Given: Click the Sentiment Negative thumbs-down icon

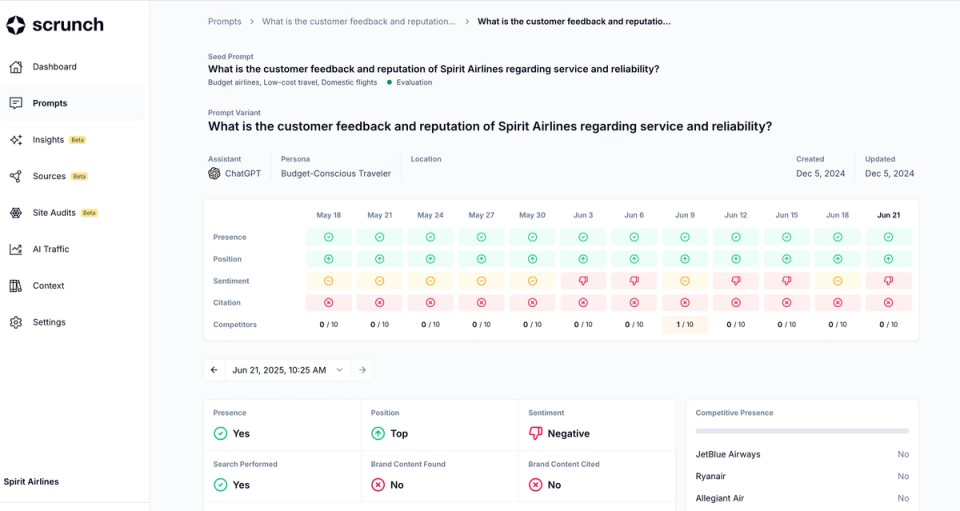Looking at the screenshot, I should coord(536,434).
